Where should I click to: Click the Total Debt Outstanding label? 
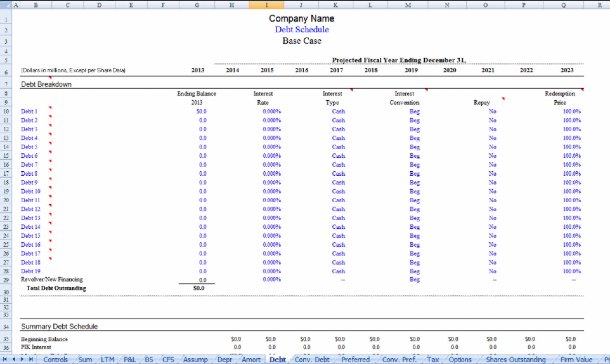click(x=56, y=288)
